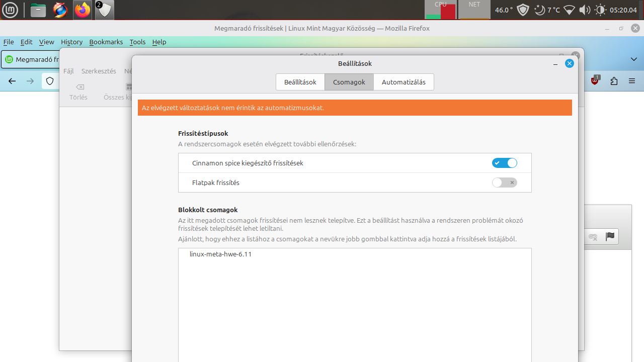Screen dimensions: 644x362
Task: Select linux-meta-hwe-6.11 in blocked packages list
Action: pos(220,254)
